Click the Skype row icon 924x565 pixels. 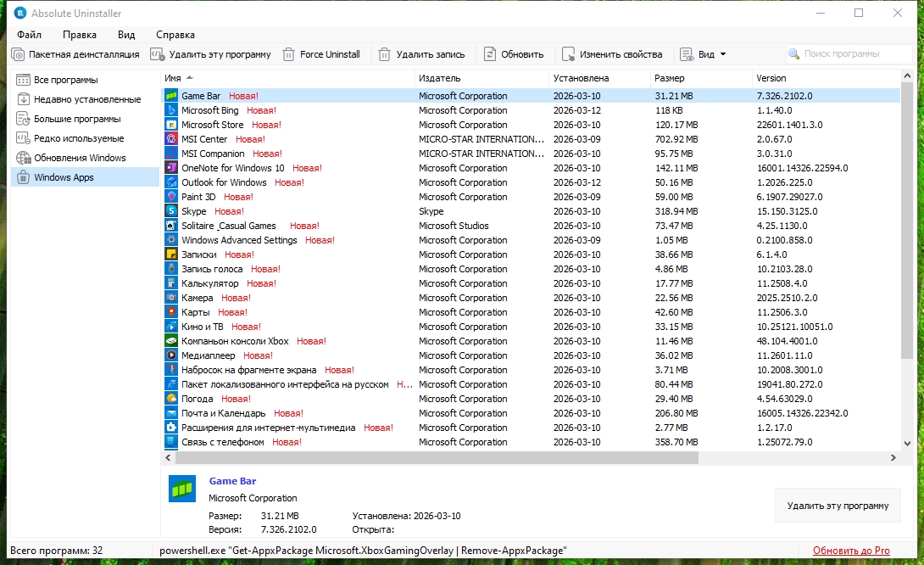pyautogui.click(x=171, y=211)
